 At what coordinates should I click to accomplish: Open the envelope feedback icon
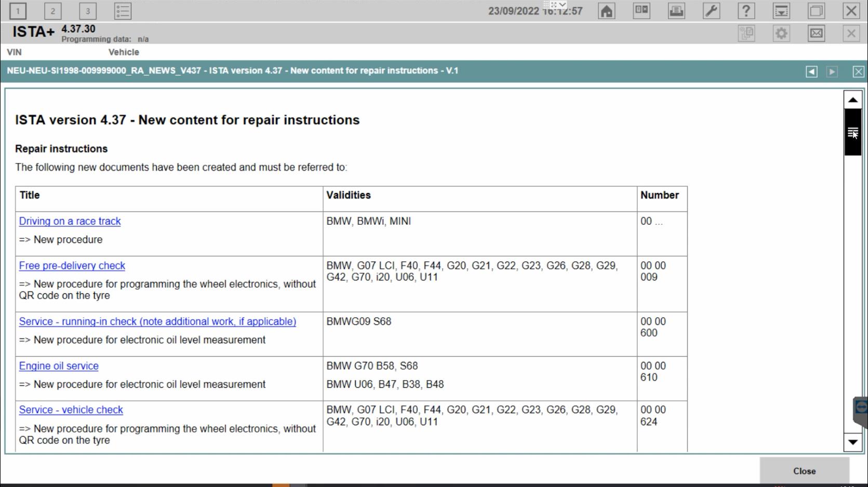click(x=816, y=34)
